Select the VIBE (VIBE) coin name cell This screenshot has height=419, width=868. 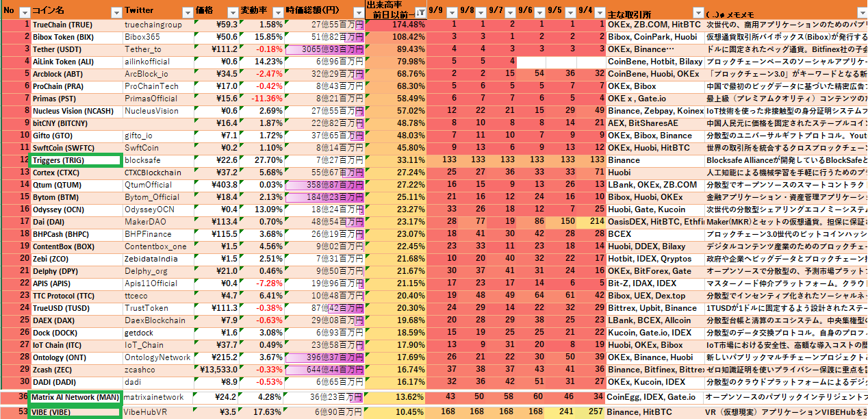[x=76, y=412]
